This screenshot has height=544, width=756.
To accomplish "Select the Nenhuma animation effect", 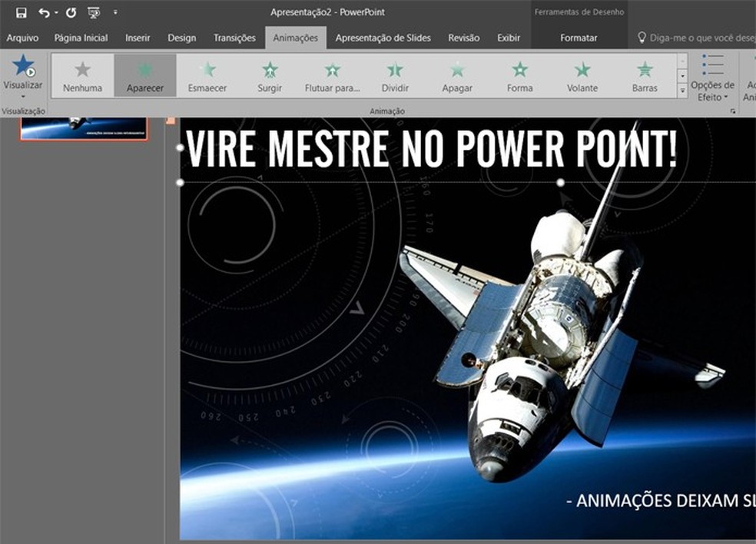I will click(82, 75).
